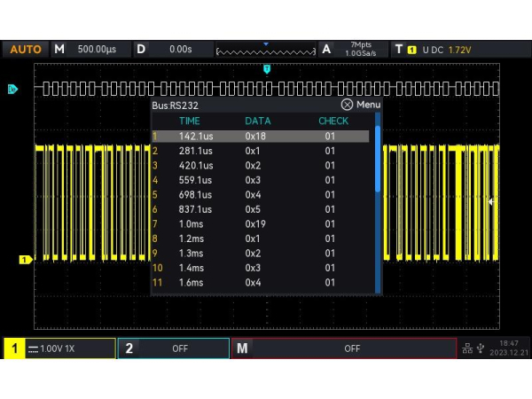532x399 pixels.
Task: Click the USB connection status icon
Action: tap(481, 348)
